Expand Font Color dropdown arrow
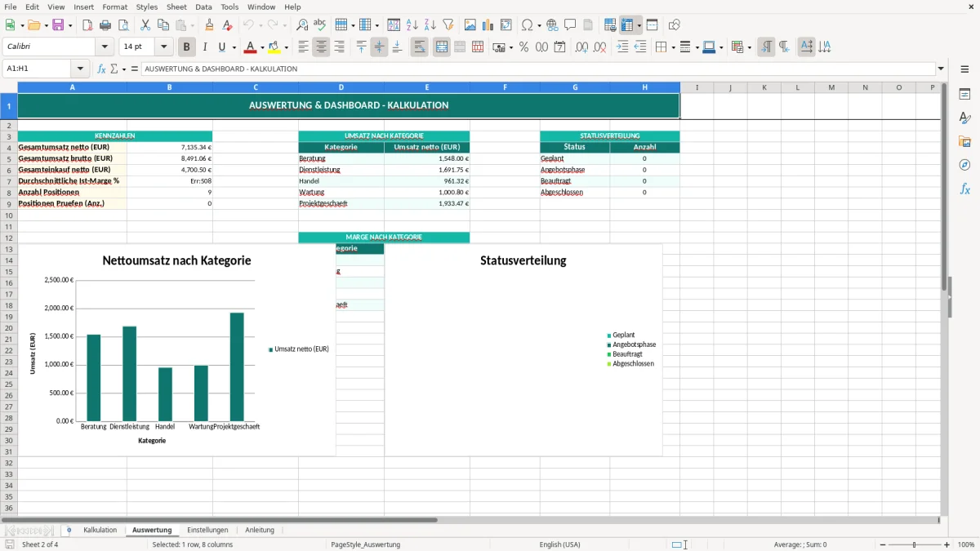Image resolution: width=980 pixels, height=551 pixels. coord(262,47)
